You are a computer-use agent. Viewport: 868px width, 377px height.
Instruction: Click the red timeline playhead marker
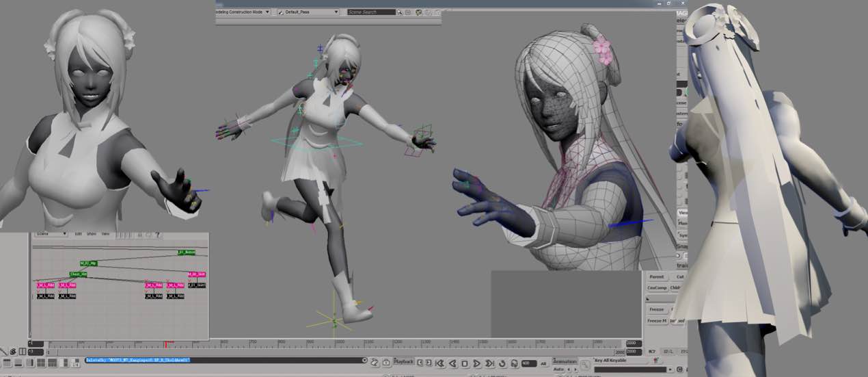165,344
